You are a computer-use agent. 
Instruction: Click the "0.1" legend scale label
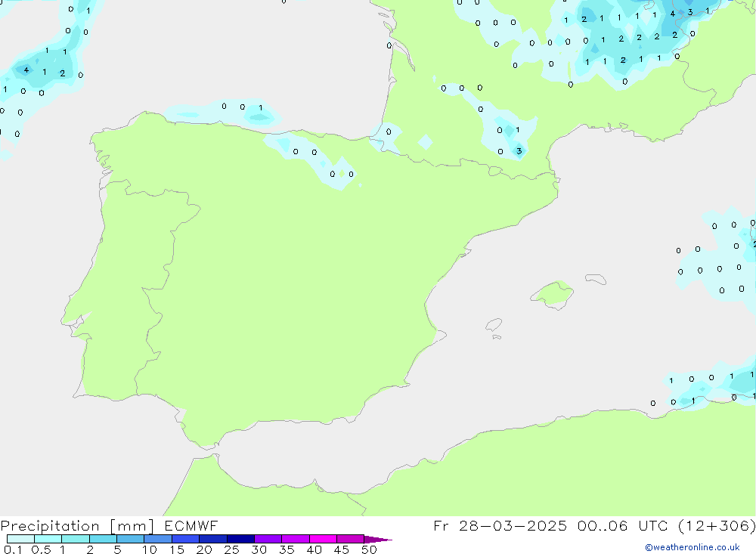click(x=13, y=549)
